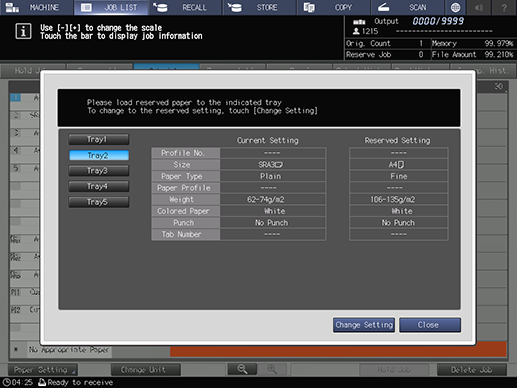Image resolution: width=517 pixels, height=388 pixels.
Task: Click the Change Setting button
Action: (x=364, y=325)
